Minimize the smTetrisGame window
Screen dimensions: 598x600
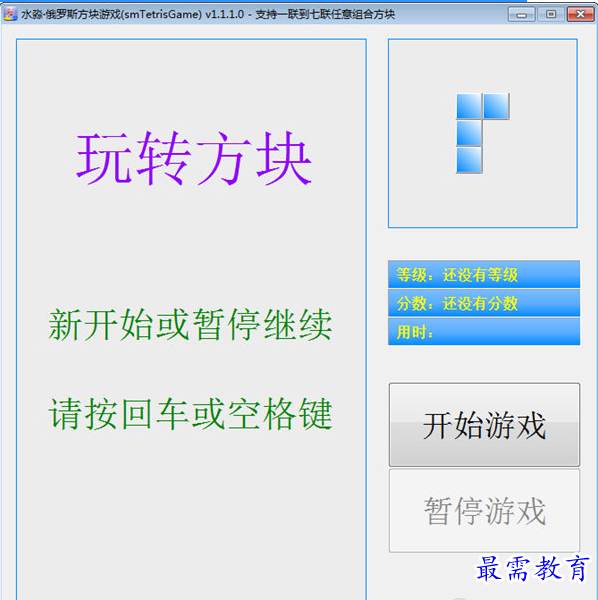point(521,15)
